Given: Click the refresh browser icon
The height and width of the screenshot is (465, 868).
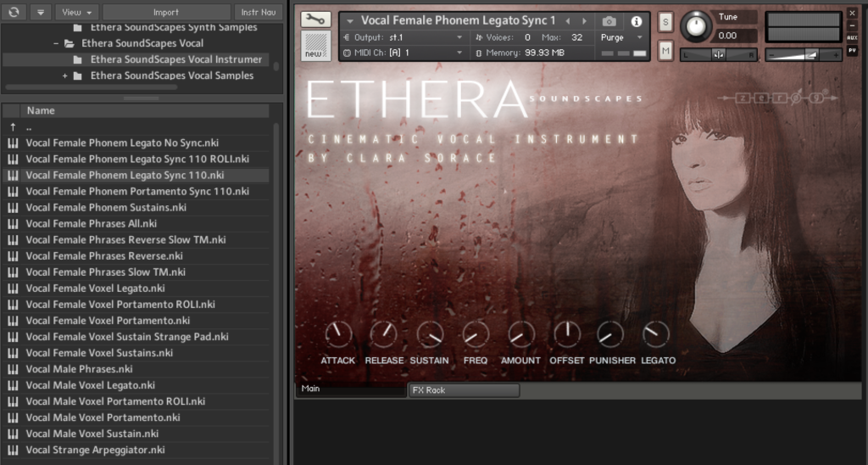Looking at the screenshot, I should [14, 12].
